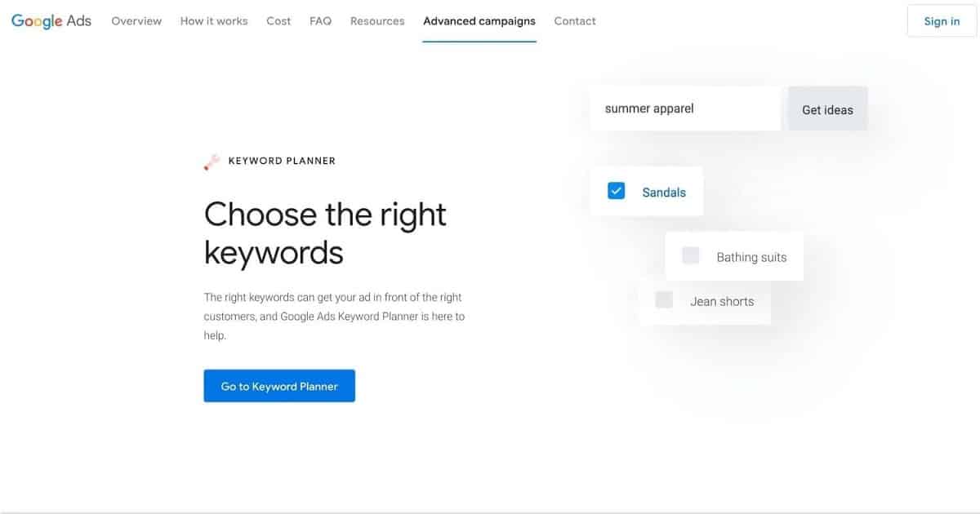The width and height of the screenshot is (980, 514).
Task: Click the Jean shorts keyword label
Action: [x=722, y=301]
